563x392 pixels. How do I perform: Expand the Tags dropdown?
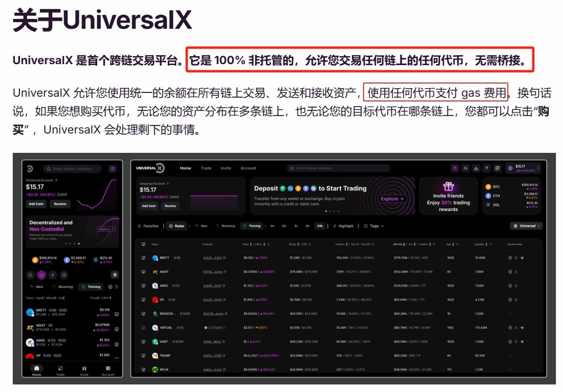374,226
